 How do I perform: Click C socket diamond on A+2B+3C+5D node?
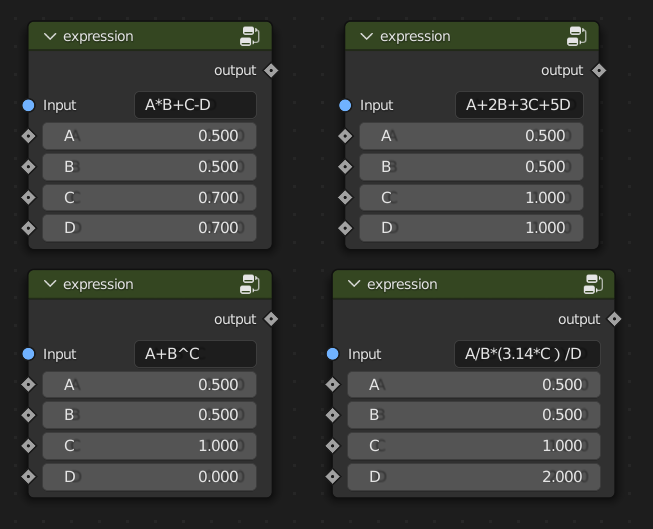point(345,197)
